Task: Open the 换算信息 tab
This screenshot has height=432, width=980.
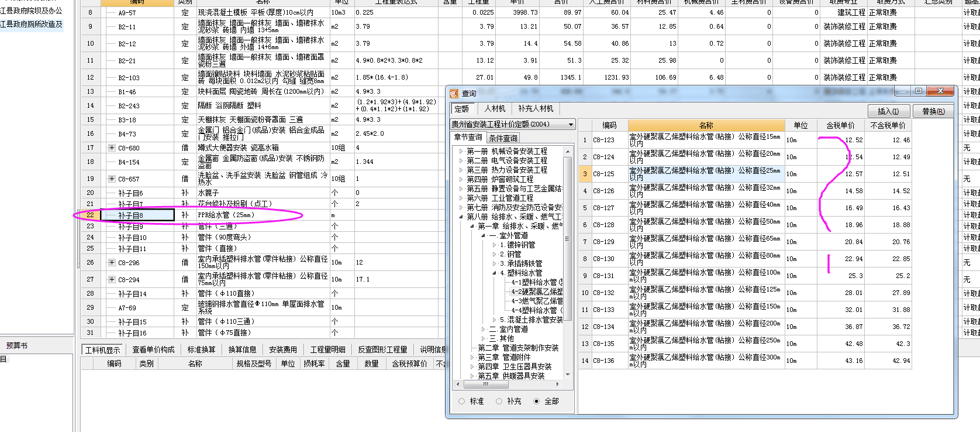Action: (x=242, y=349)
